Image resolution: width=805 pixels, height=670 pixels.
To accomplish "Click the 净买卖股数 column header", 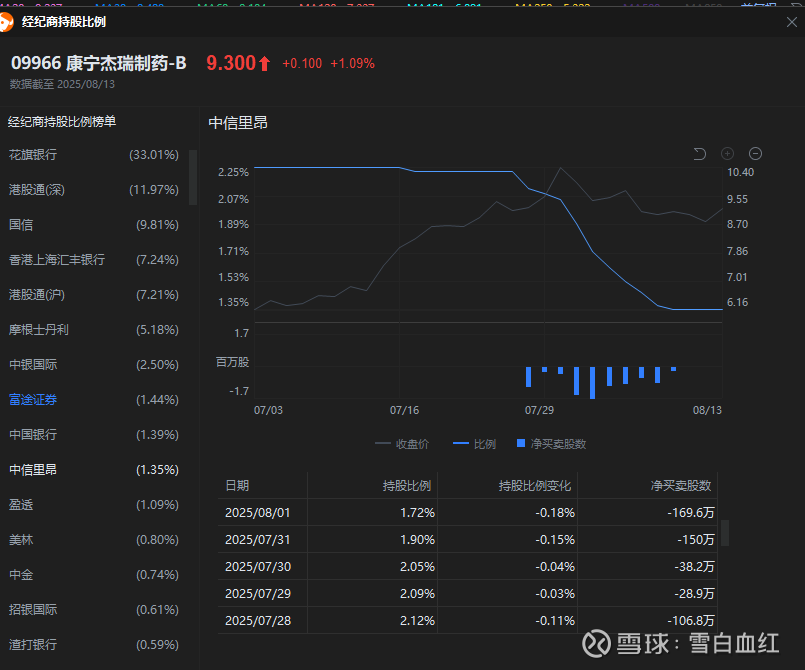I will [x=681, y=486].
